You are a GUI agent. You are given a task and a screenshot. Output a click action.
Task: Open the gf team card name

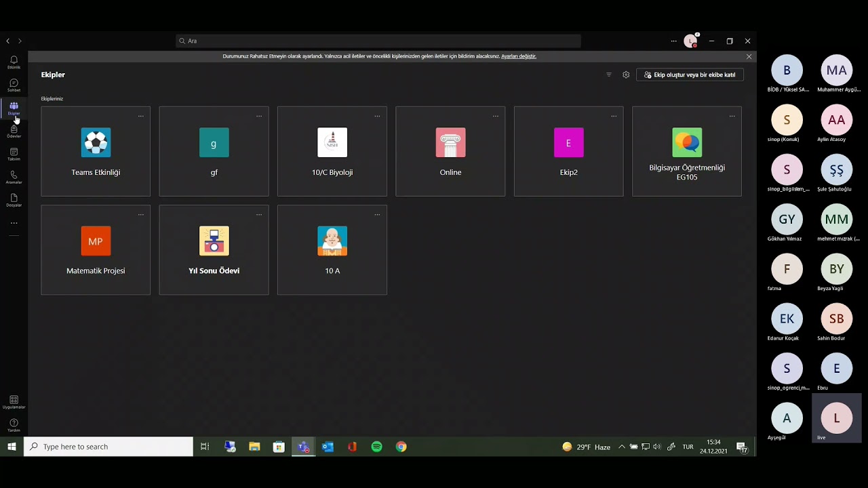coord(214,172)
